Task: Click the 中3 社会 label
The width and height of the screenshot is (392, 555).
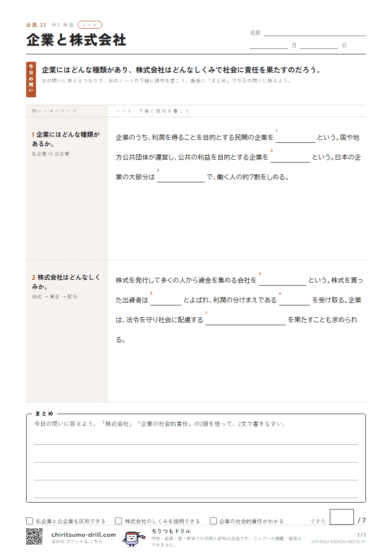Action: coord(63,25)
